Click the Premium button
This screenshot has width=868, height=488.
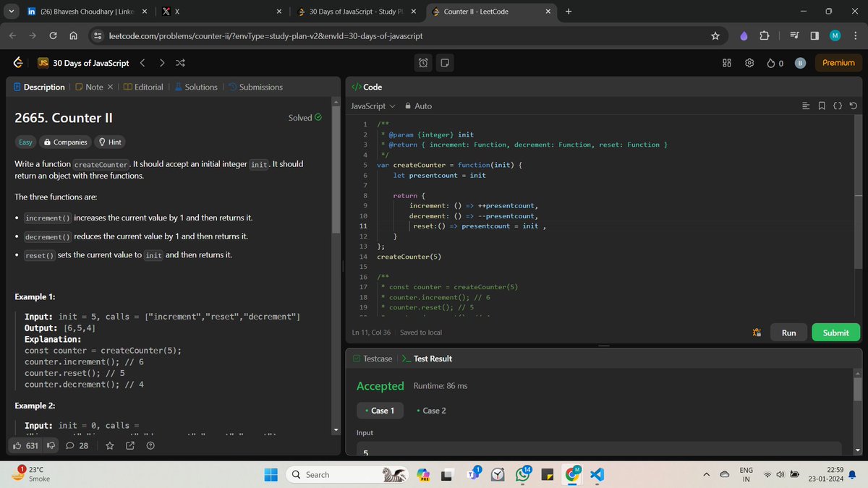(x=838, y=63)
